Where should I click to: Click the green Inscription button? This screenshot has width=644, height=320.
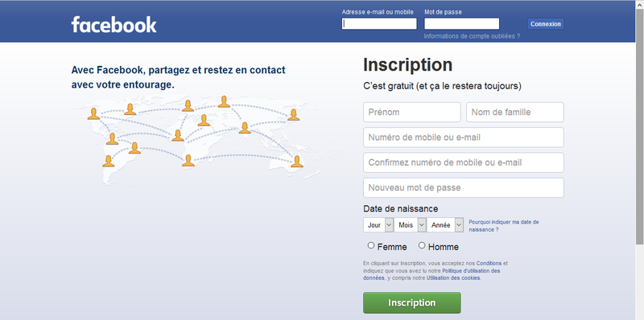(412, 303)
